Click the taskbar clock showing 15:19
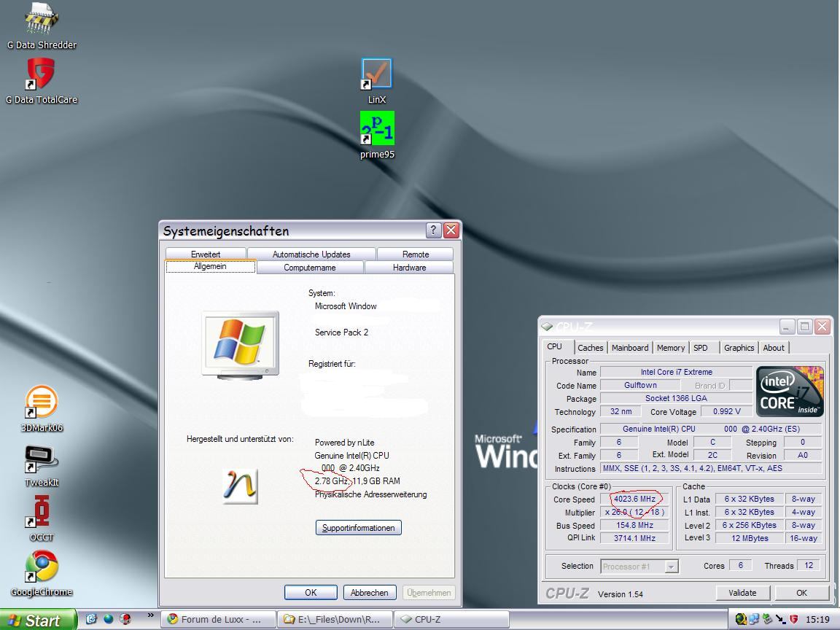 point(817,619)
